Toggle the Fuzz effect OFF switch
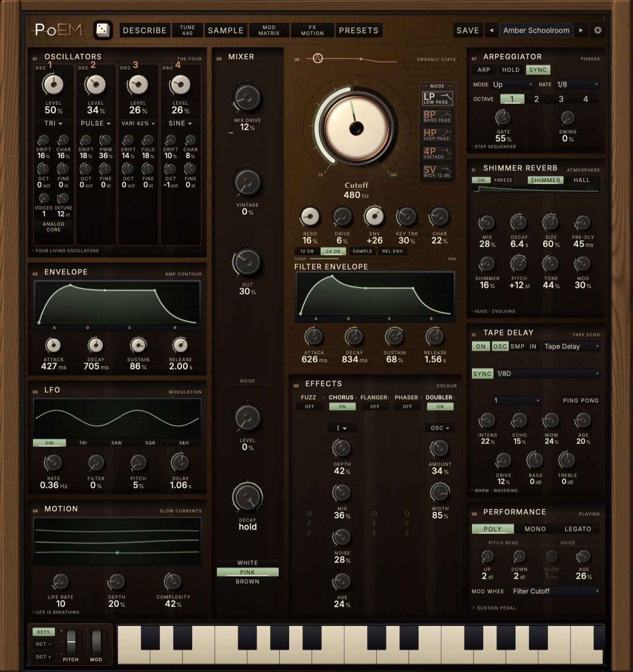 [309, 407]
